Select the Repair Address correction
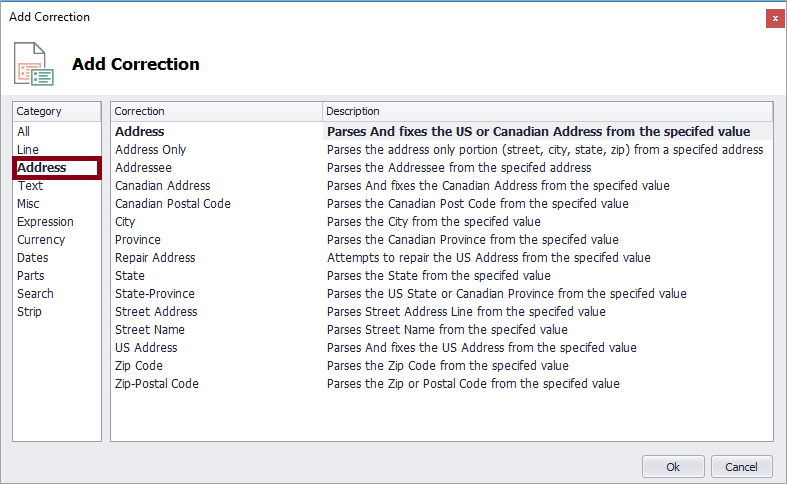The width and height of the screenshot is (787, 484). (155, 258)
